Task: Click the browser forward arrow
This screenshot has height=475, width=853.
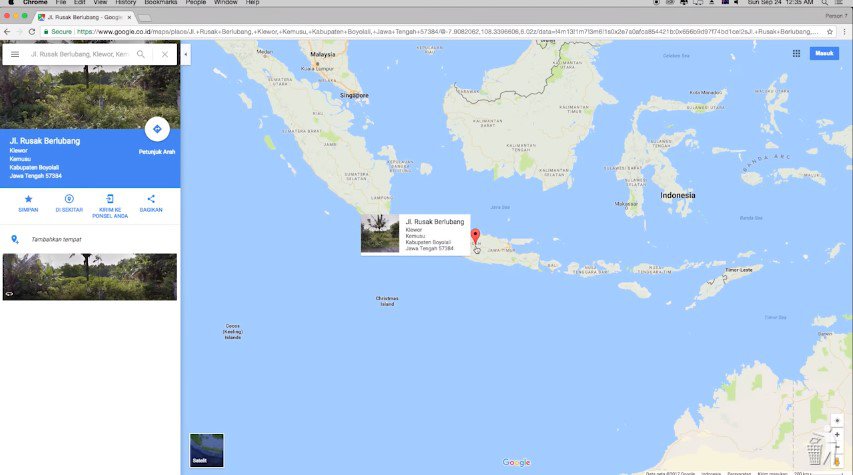Action: point(20,32)
